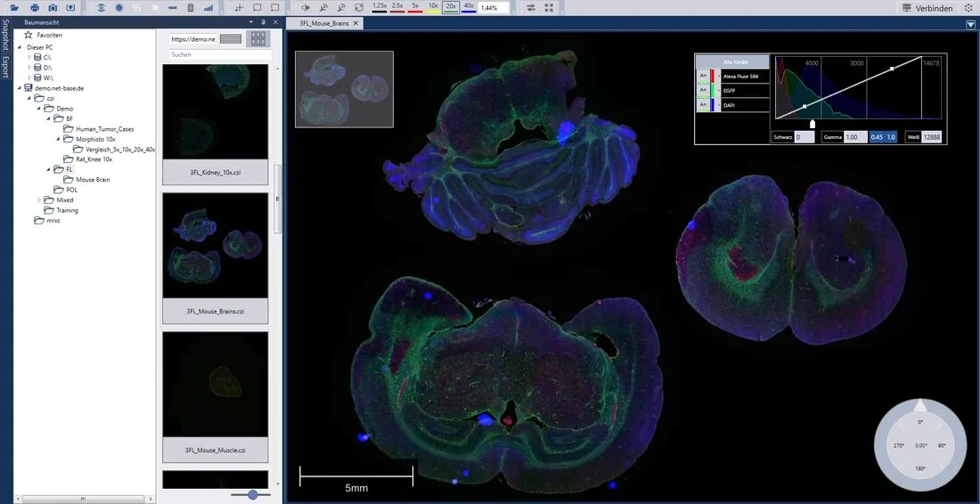Screen dimensions: 980x504
Task: Click the Verbinden button
Action: [x=928, y=8]
